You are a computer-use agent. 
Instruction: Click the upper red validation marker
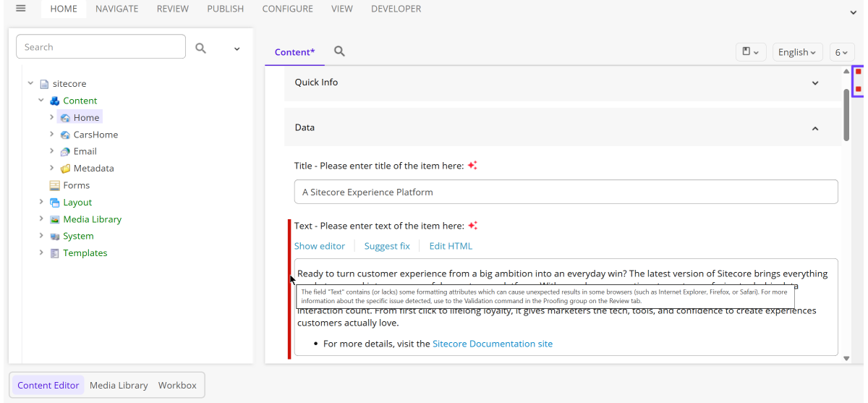click(859, 72)
